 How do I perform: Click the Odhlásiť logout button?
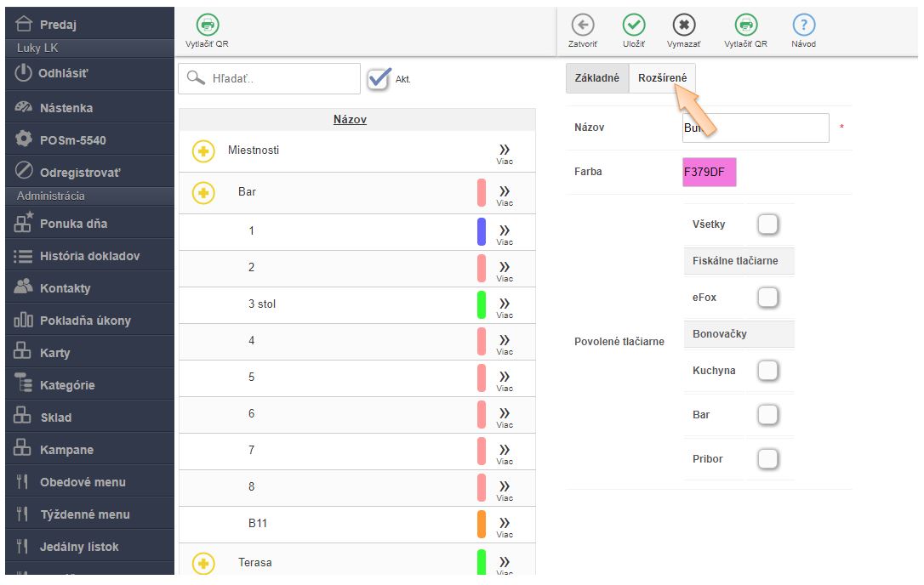(x=63, y=73)
